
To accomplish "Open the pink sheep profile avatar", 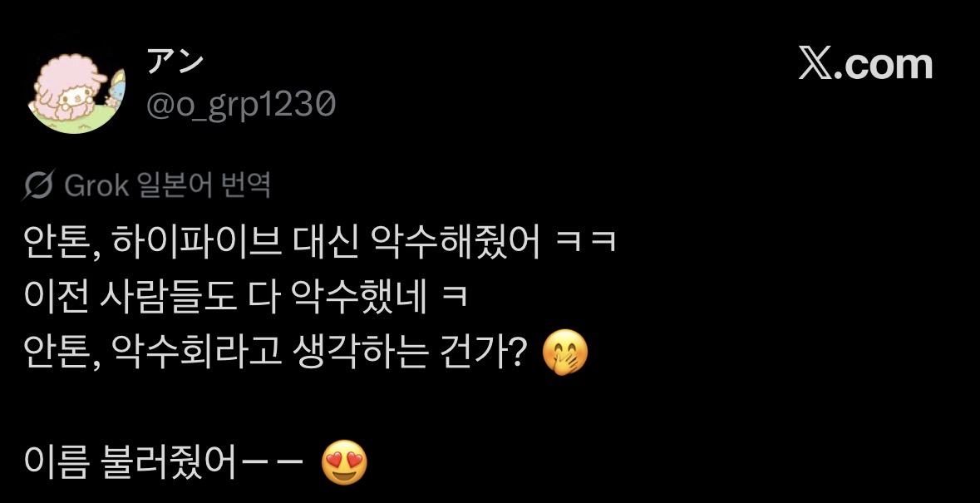I will [x=76, y=91].
